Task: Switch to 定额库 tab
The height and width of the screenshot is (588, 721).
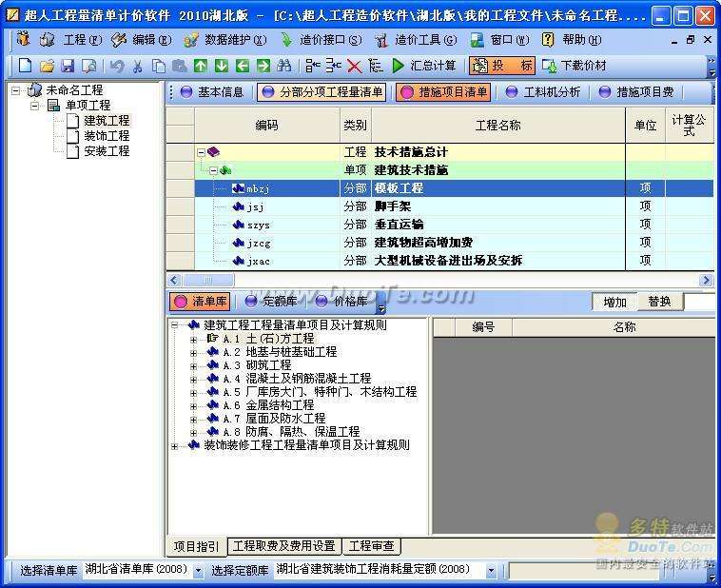Action: (x=271, y=302)
